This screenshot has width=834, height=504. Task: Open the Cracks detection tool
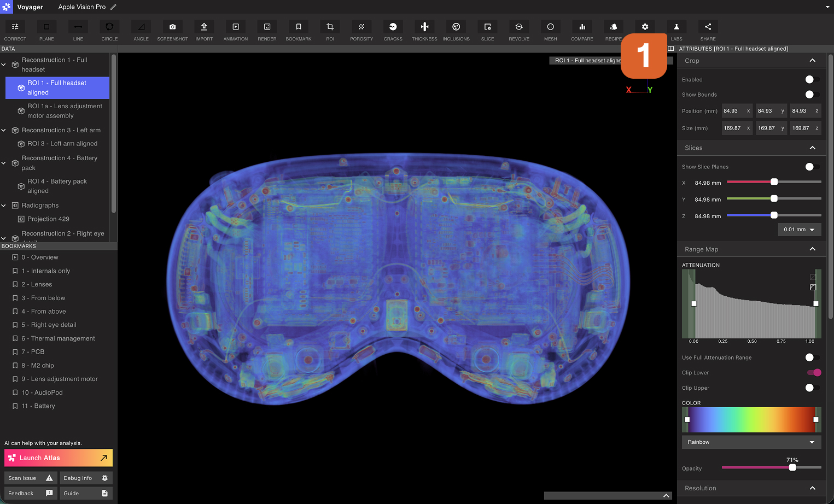point(393,31)
